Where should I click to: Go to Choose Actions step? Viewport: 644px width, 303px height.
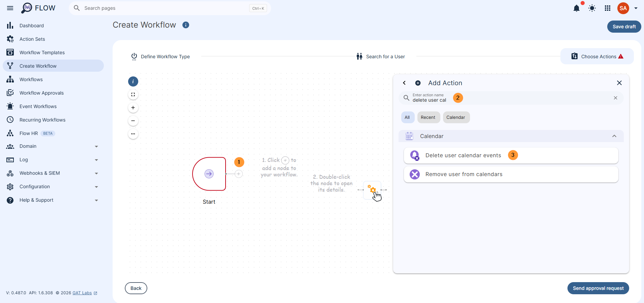click(597, 57)
